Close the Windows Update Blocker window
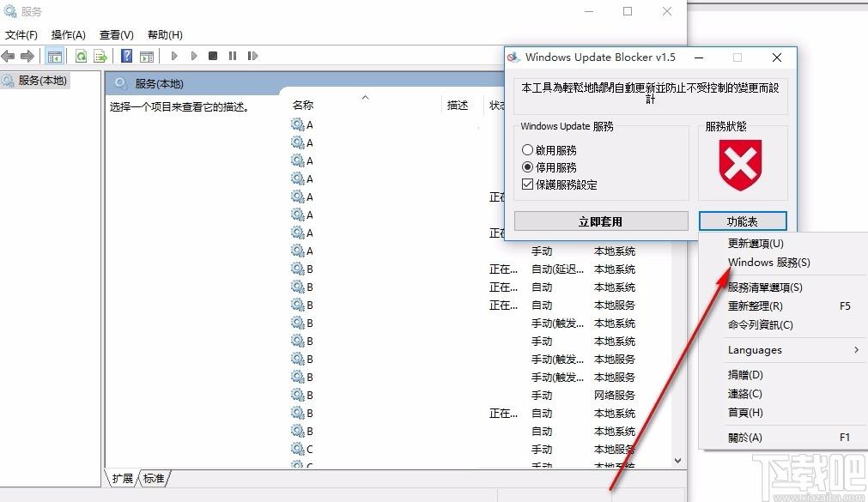Viewport: 868px width, 502px height. click(777, 57)
